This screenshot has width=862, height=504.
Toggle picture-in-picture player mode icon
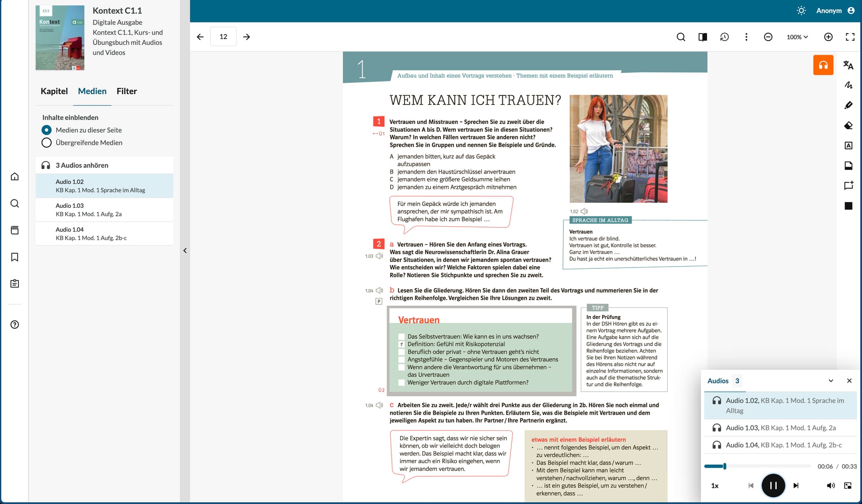[848, 486]
